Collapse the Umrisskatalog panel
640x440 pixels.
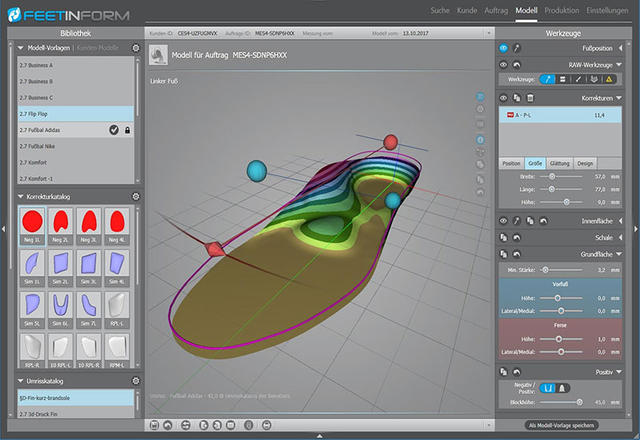(x=22, y=381)
